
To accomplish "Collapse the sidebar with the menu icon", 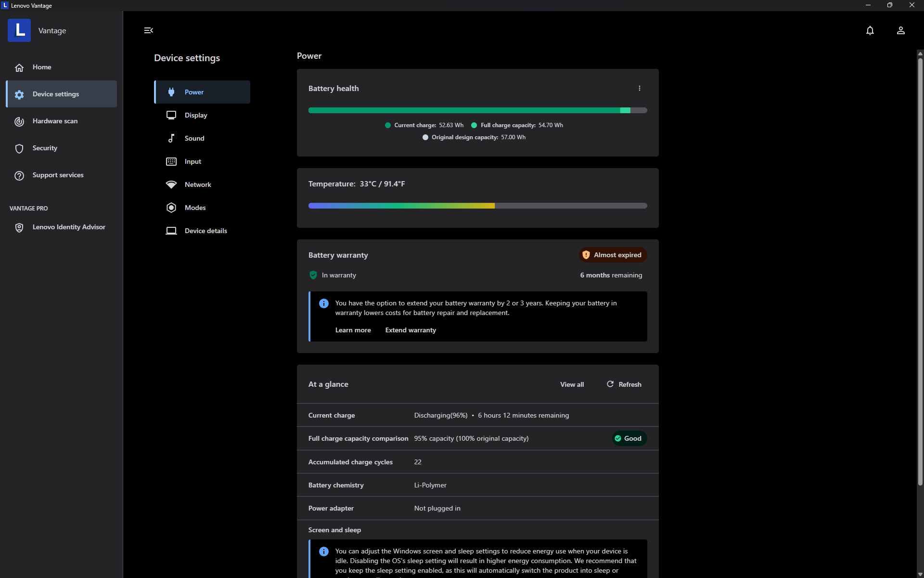I will click(148, 30).
